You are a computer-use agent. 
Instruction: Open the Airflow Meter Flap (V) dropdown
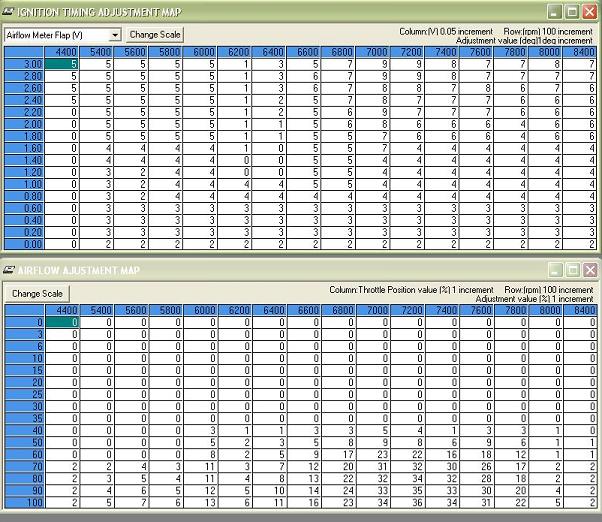pos(114,35)
